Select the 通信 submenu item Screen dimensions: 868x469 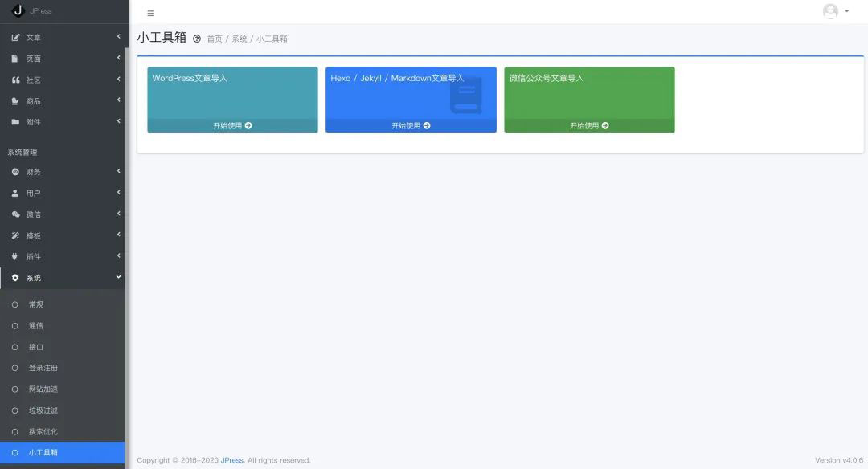coord(36,326)
